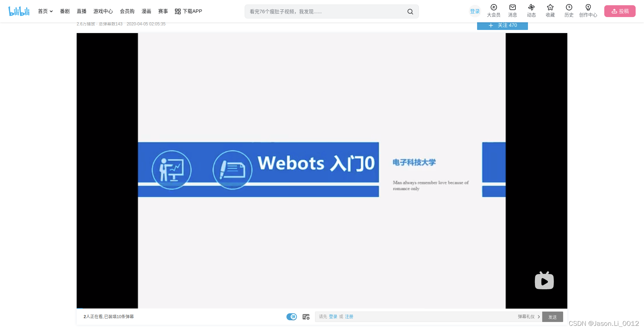Screen dimensions: 644x330
Task: Open 会员购 store link
Action: tap(127, 11)
